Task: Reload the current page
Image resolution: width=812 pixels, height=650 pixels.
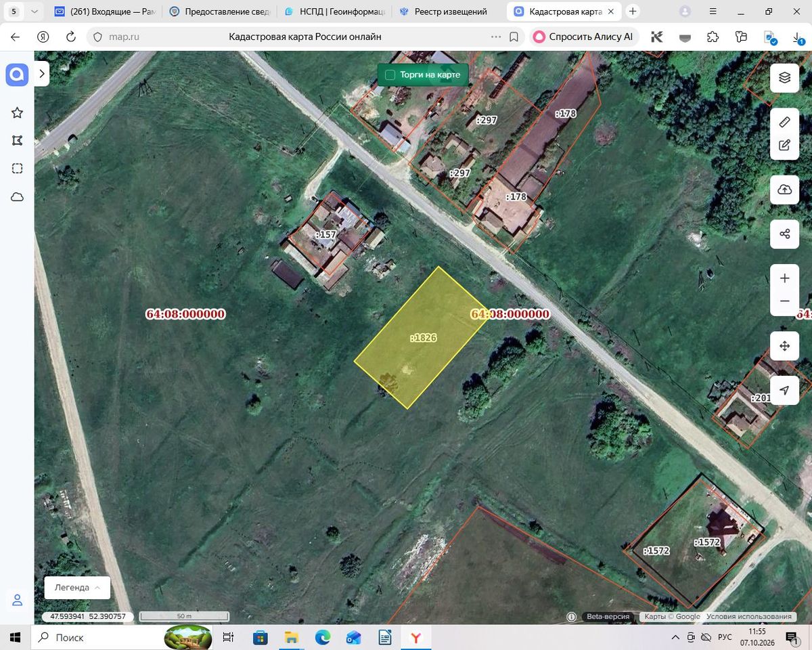Action: 70,37
